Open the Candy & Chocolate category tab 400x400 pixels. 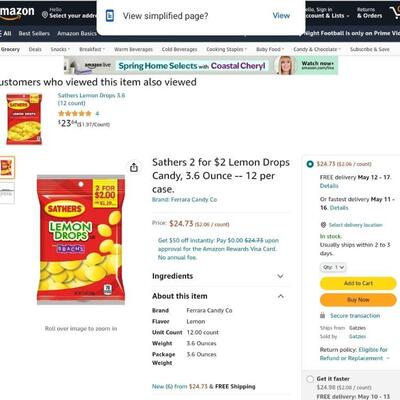[317, 49]
